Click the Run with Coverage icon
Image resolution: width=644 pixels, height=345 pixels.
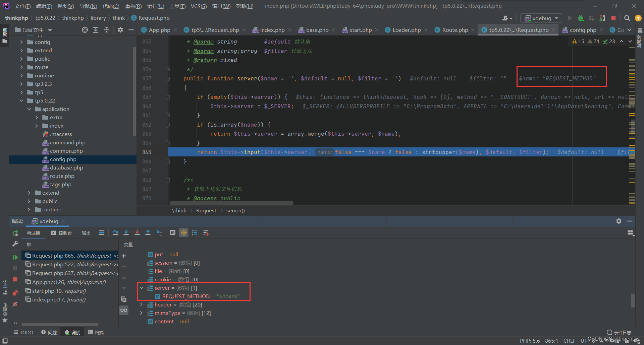click(592, 18)
